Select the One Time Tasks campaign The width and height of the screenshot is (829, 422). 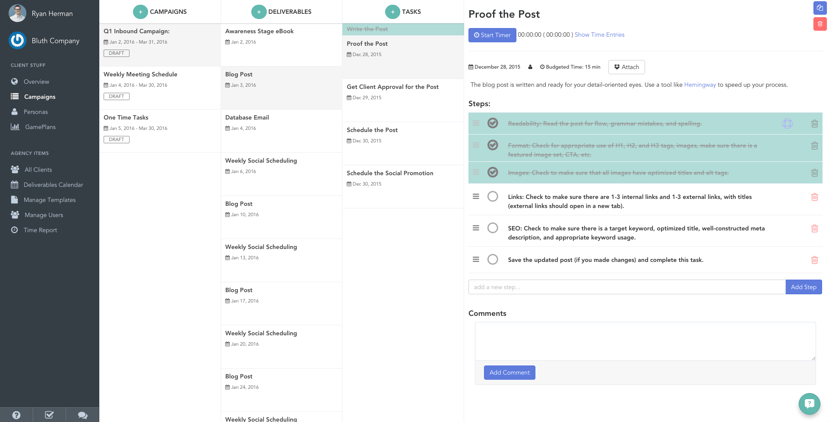tap(160, 131)
